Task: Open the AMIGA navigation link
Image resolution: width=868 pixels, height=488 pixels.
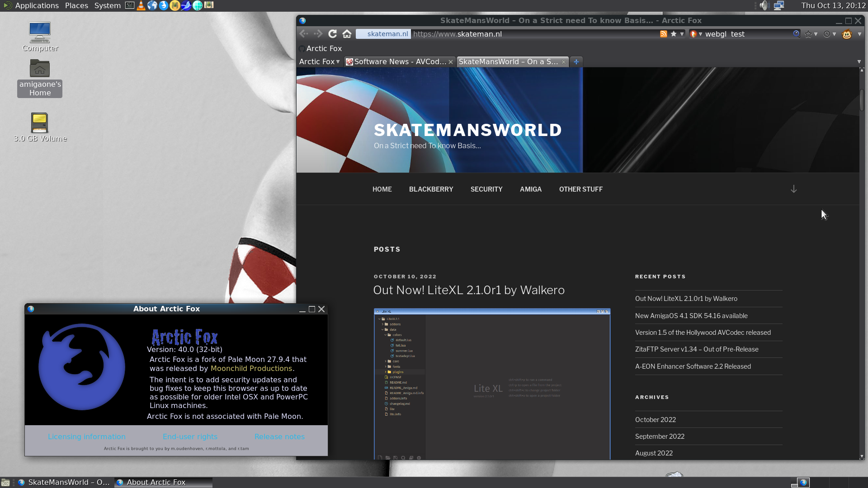Action: pos(530,189)
